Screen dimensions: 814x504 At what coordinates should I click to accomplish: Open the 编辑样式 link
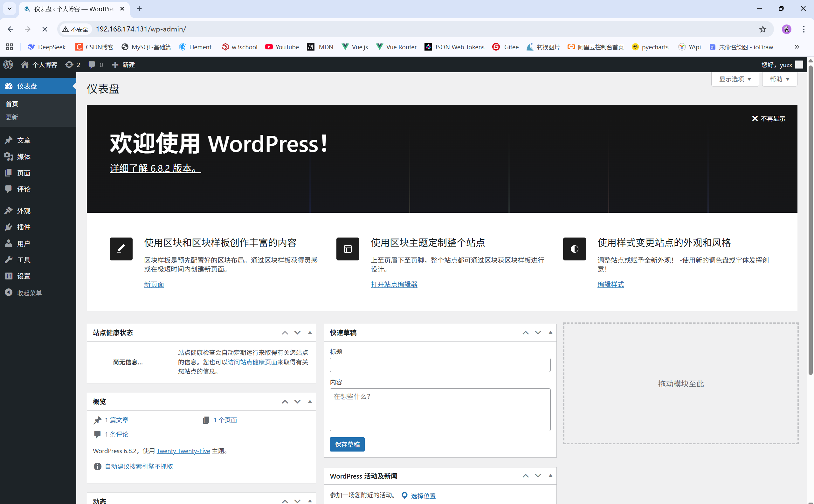(x=611, y=284)
